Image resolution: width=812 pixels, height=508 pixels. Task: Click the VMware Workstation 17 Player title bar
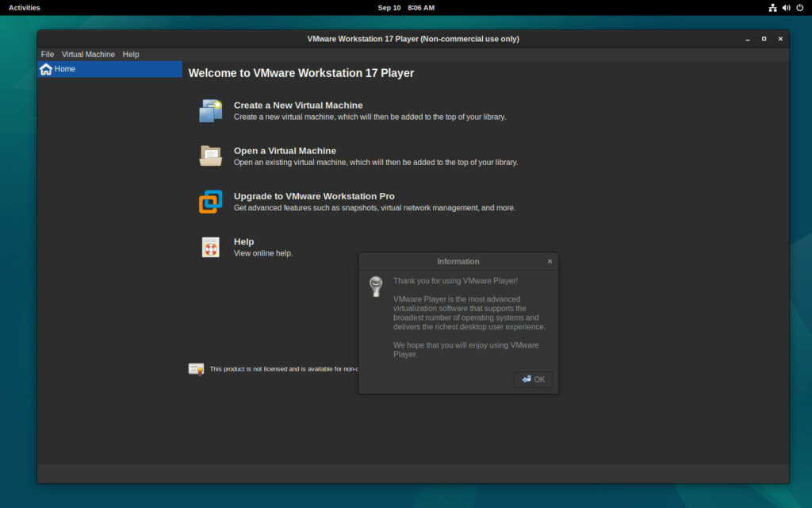413,39
